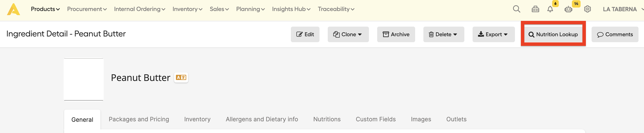Expand the Clone dropdown

[x=348, y=34]
